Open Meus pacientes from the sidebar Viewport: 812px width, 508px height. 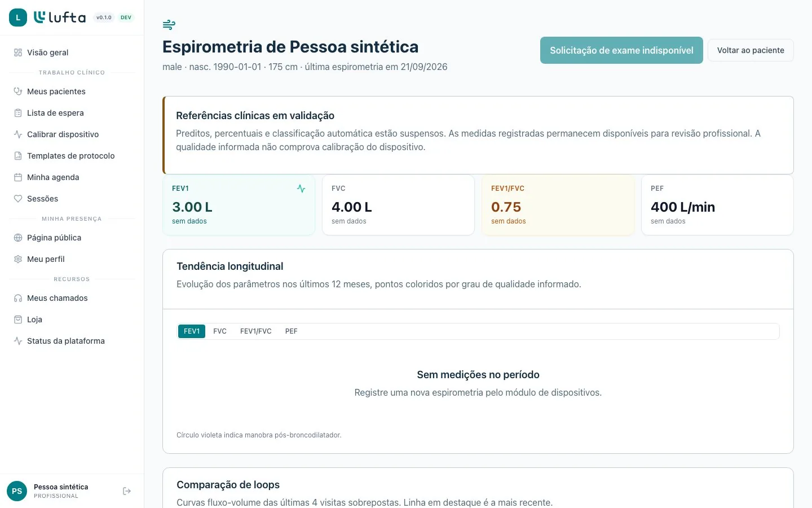pos(72,91)
